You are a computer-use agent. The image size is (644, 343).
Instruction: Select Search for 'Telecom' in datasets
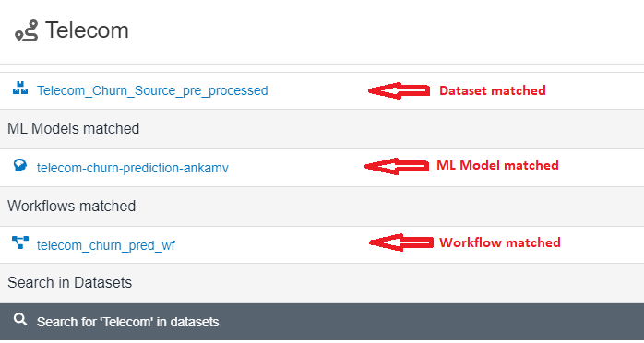pos(322,322)
